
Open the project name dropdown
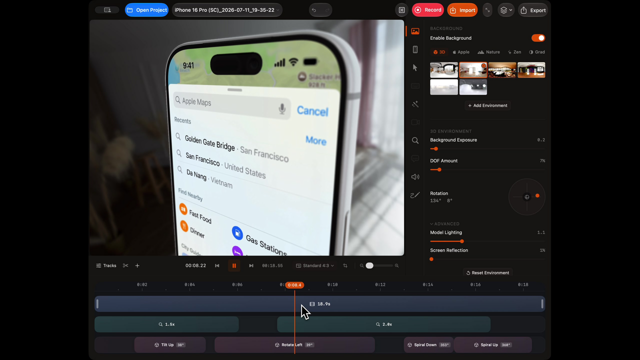[227, 10]
